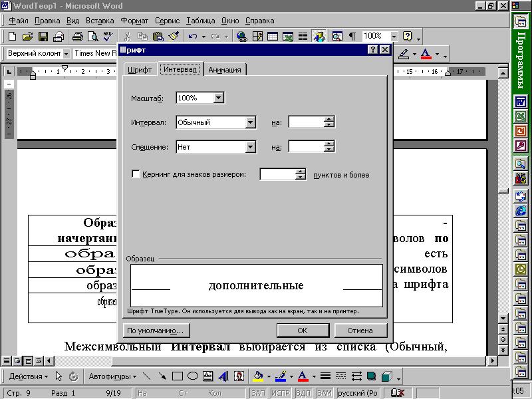Toggle the ЗАП record indicator
The image size is (532, 399).
tap(258, 393)
